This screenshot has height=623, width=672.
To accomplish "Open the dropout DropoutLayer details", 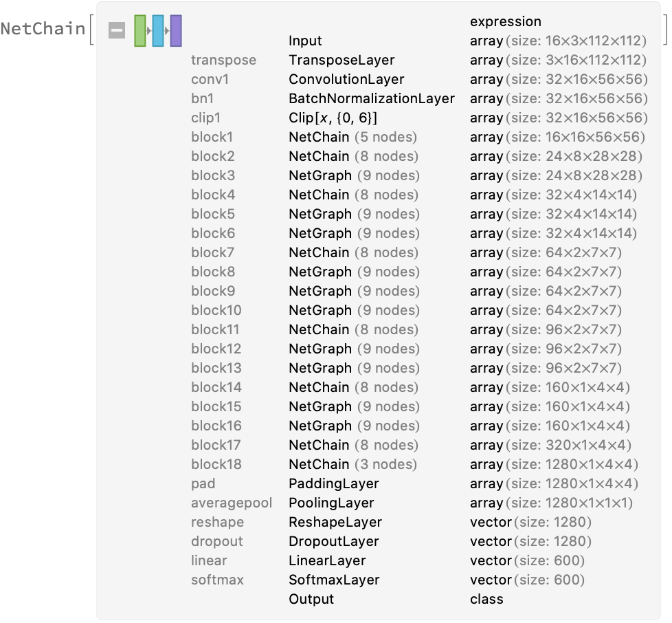I will (x=333, y=541).
